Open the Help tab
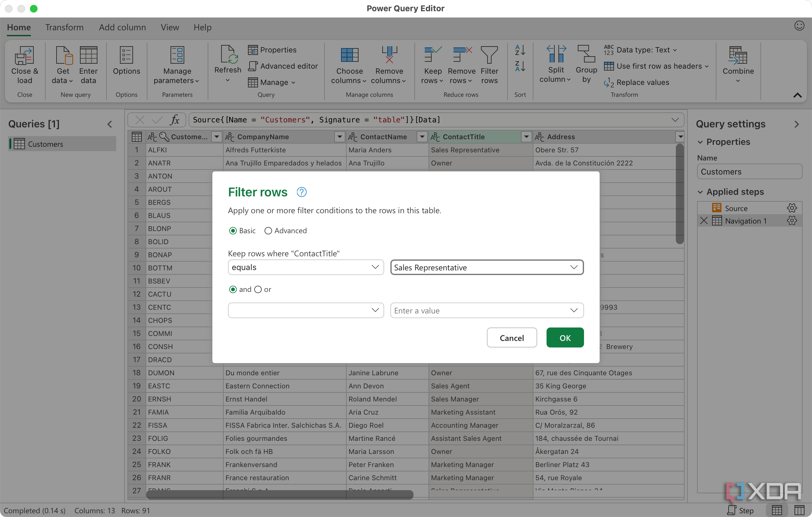This screenshot has width=812, height=517. 203,27
